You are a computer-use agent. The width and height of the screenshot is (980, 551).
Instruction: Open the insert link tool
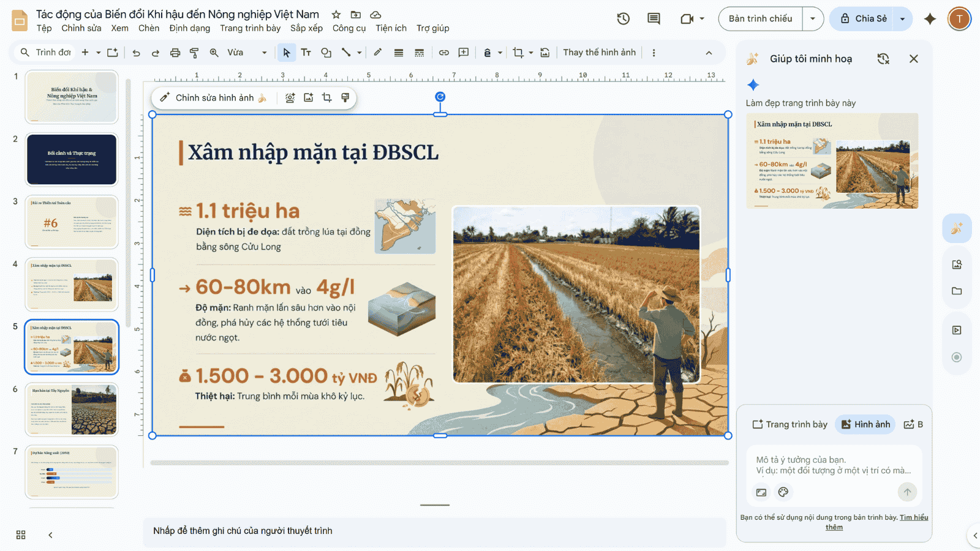click(x=444, y=53)
